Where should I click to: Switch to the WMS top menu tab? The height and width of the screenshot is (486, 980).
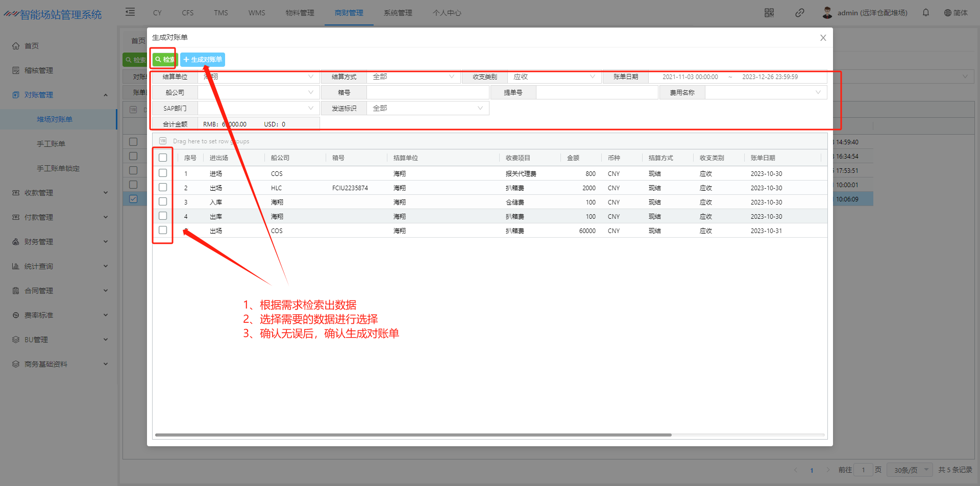tap(257, 13)
